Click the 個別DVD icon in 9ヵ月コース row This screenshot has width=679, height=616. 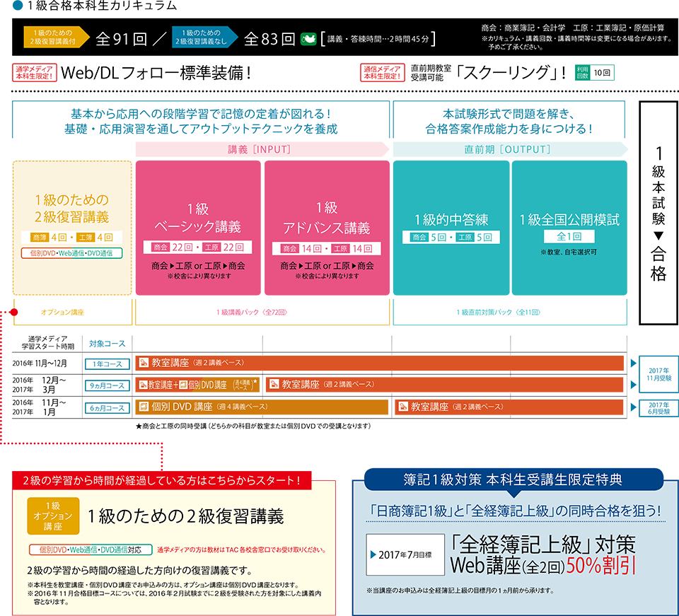coord(183,385)
